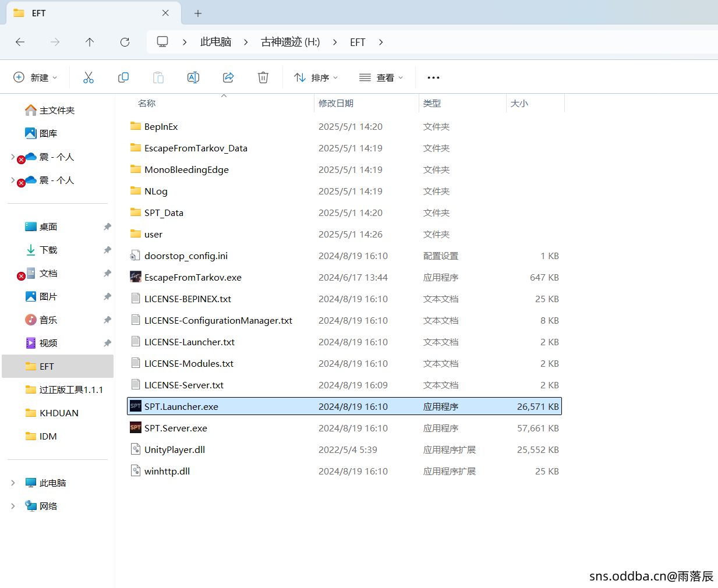This screenshot has width=718, height=588.
Task: Select LICENSE-Server.txt file
Action: (x=344, y=385)
